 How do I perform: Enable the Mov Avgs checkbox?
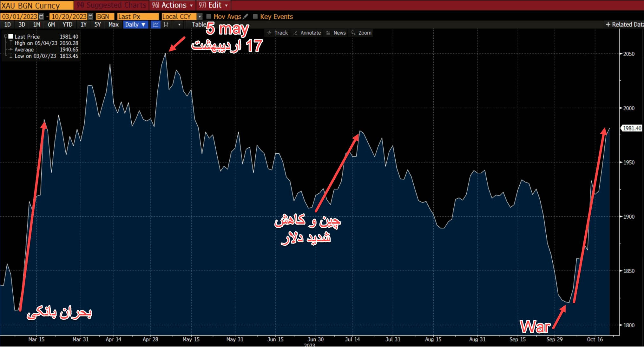coord(209,17)
